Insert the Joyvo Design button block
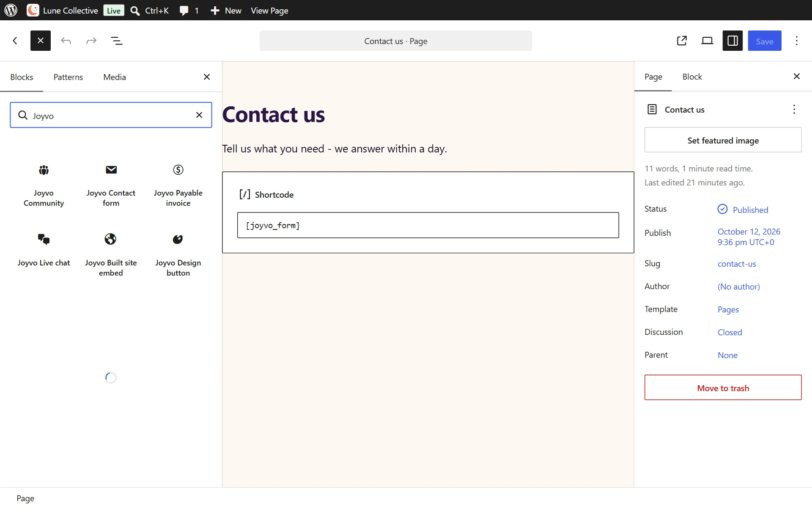The width and height of the screenshot is (812, 508). pyautogui.click(x=178, y=254)
